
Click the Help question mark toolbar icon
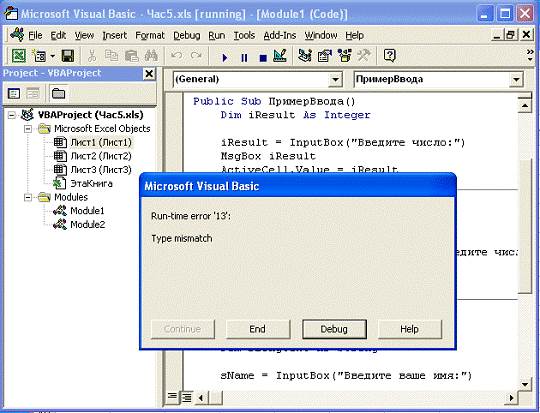pos(390,55)
